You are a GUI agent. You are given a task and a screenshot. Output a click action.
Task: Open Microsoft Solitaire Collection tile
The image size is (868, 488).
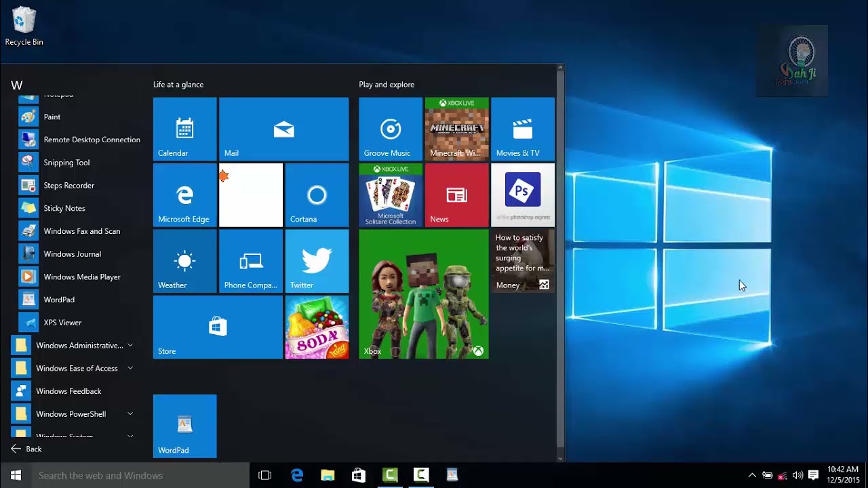pyautogui.click(x=391, y=195)
